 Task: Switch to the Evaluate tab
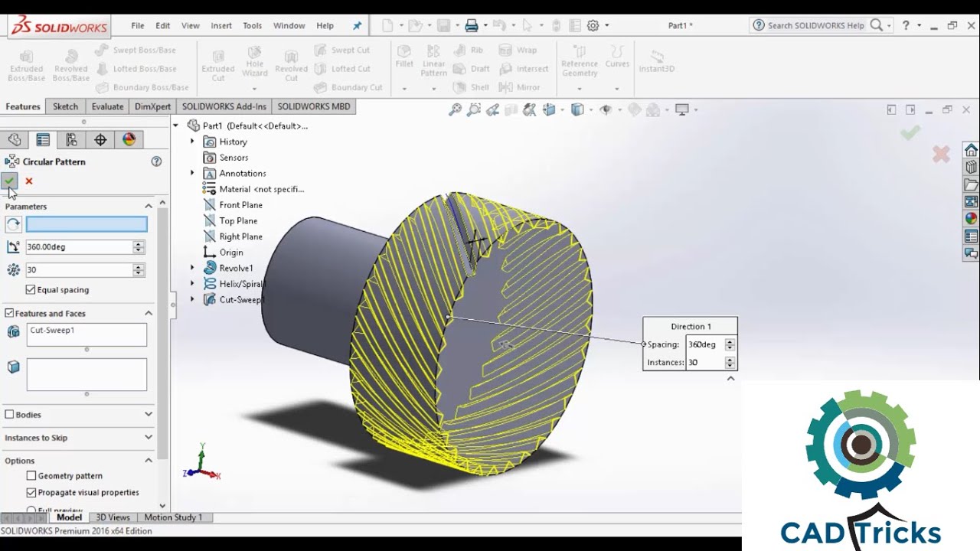107,106
